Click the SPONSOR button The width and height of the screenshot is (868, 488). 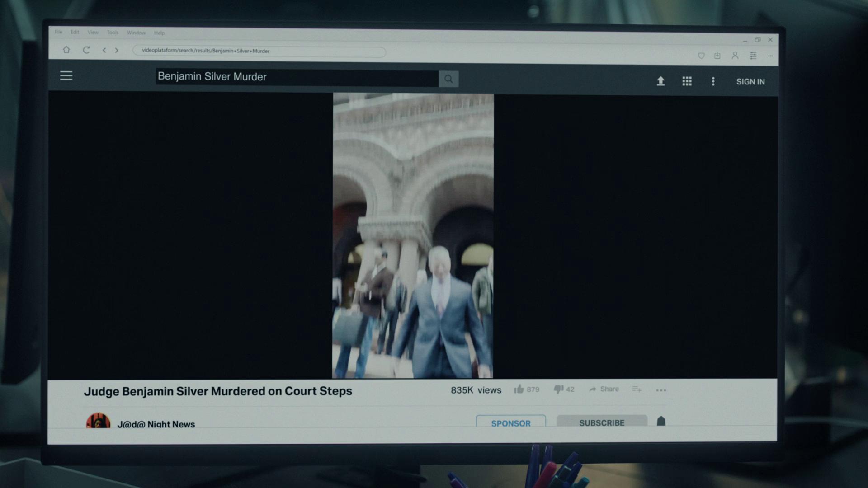(511, 422)
